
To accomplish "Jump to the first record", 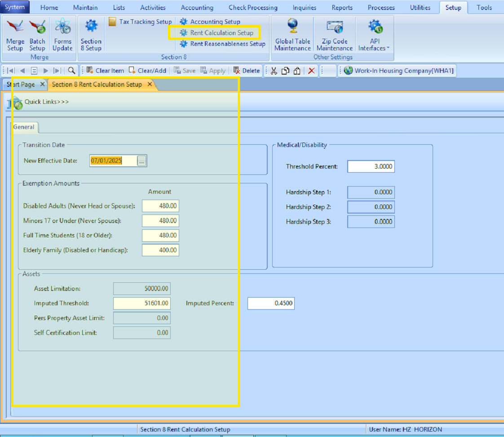I will (x=11, y=71).
